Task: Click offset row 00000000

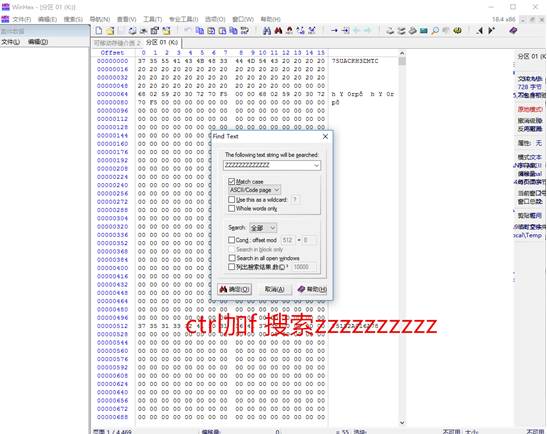Action: pyautogui.click(x=112, y=61)
